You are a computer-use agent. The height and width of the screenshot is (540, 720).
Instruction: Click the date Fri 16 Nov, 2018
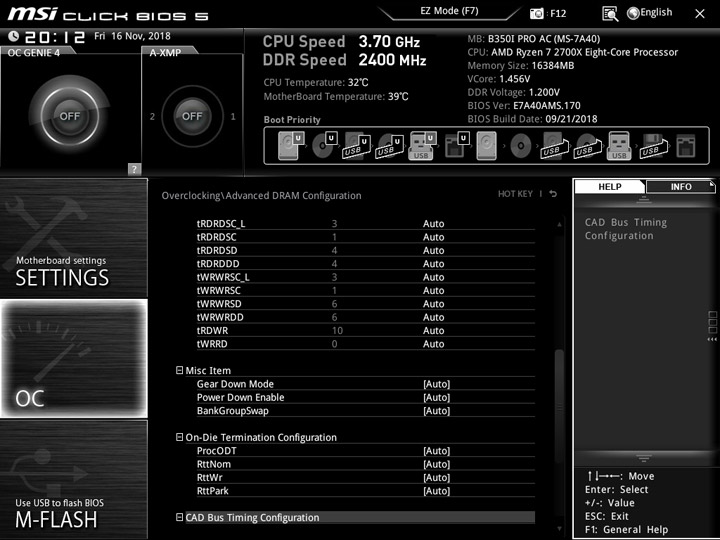click(132, 36)
